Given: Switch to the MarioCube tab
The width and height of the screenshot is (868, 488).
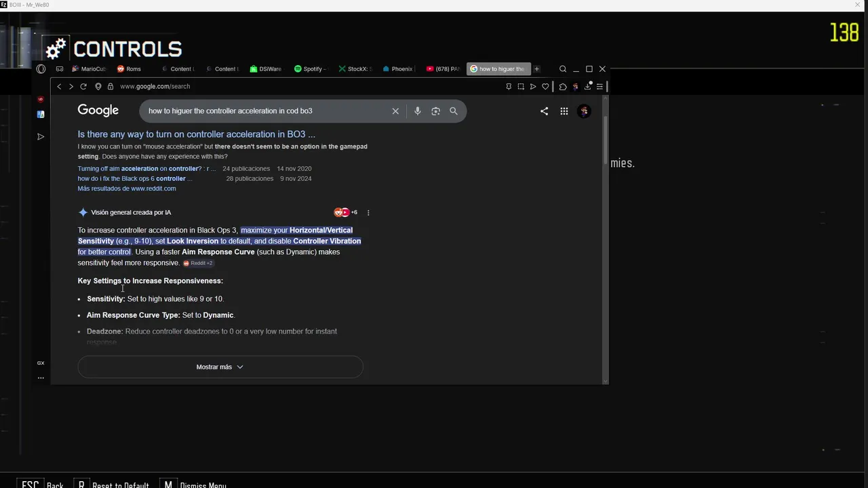Looking at the screenshot, I should pos(90,69).
